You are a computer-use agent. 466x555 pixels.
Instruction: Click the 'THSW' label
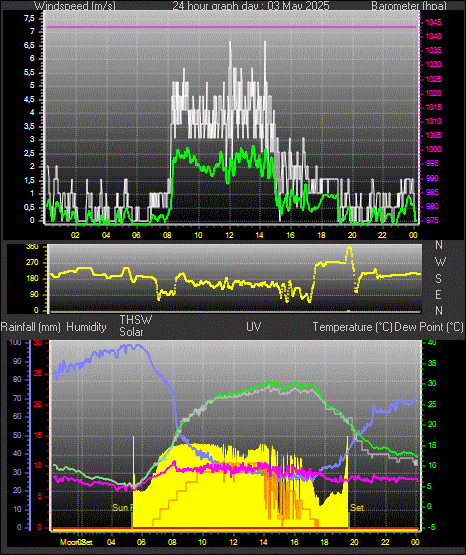pyautogui.click(x=136, y=320)
